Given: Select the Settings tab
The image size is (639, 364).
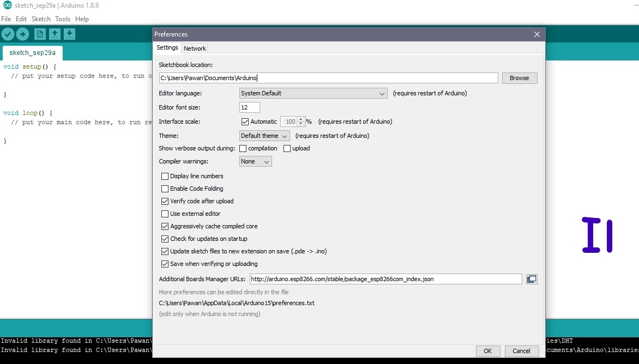Looking at the screenshot, I should (167, 47).
